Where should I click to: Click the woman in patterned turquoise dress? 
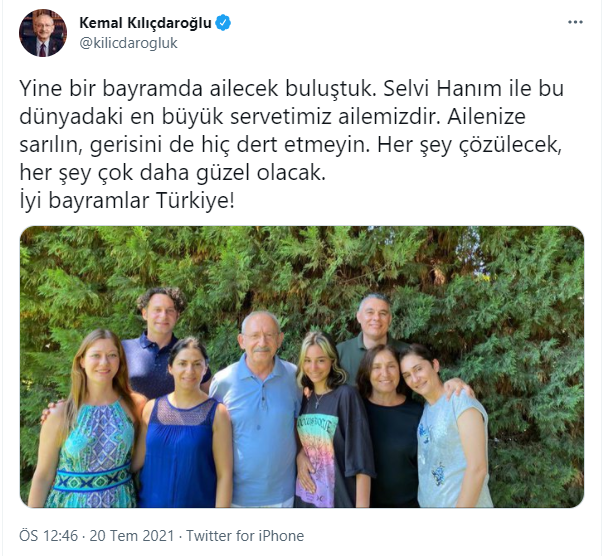pyautogui.click(x=90, y=421)
